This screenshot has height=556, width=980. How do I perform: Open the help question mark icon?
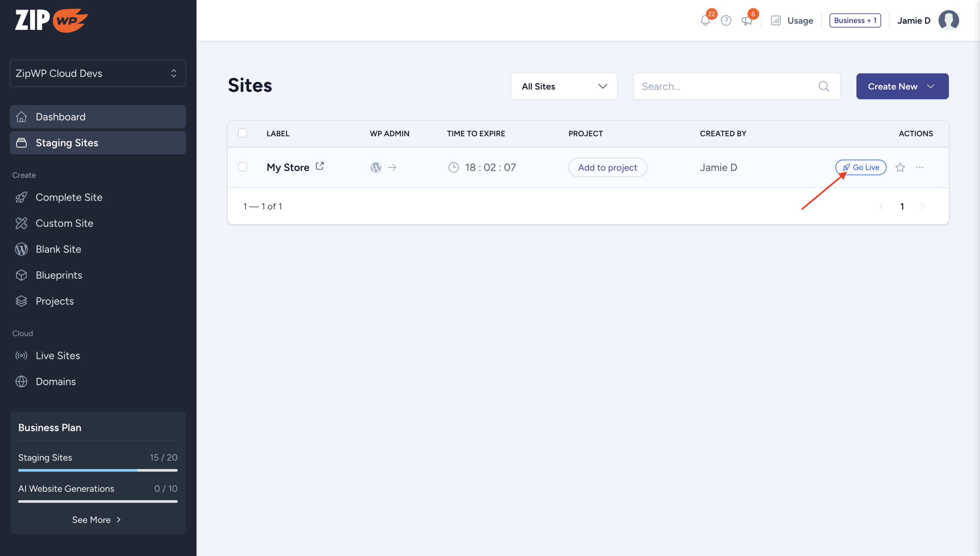(726, 20)
